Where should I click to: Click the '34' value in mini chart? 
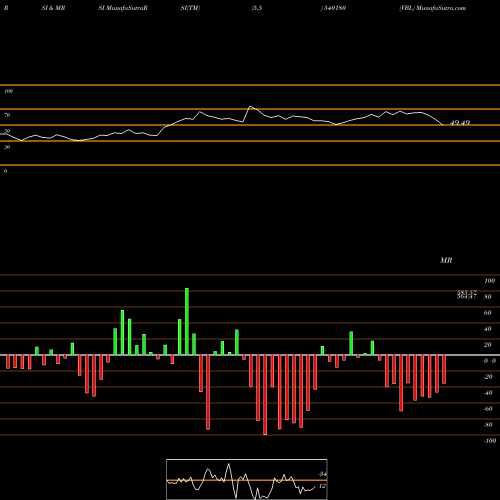tap(322, 474)
